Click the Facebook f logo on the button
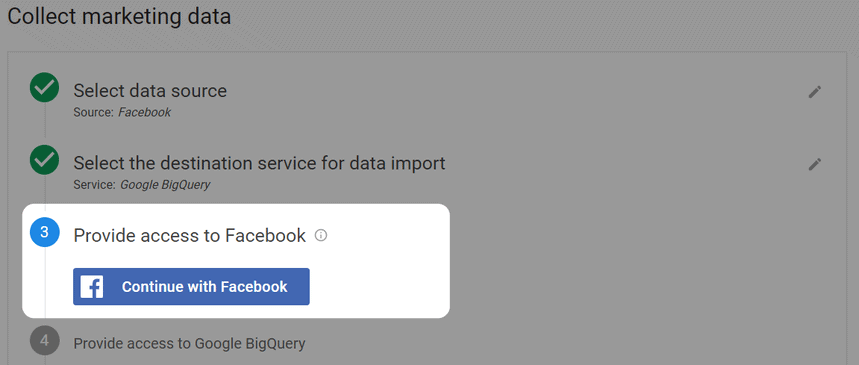The height and width of the screenshot is (365, 859). click(x=91, y=287)
